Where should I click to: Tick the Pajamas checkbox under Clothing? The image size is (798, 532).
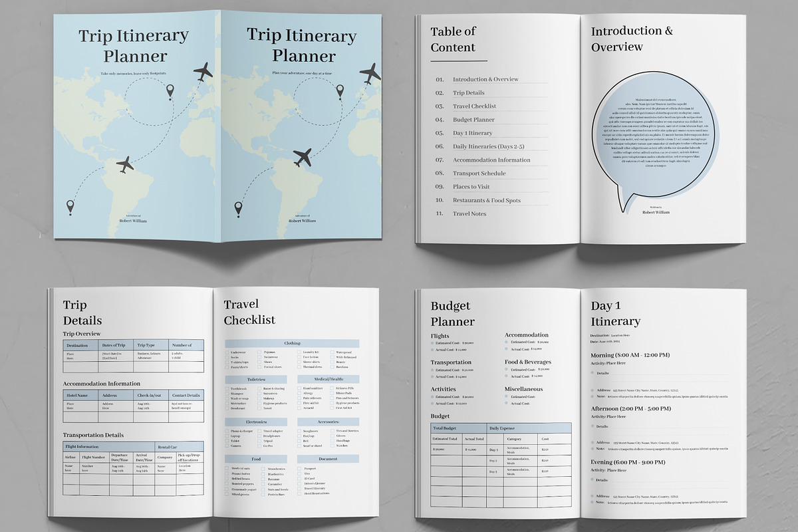click(259, 352)
